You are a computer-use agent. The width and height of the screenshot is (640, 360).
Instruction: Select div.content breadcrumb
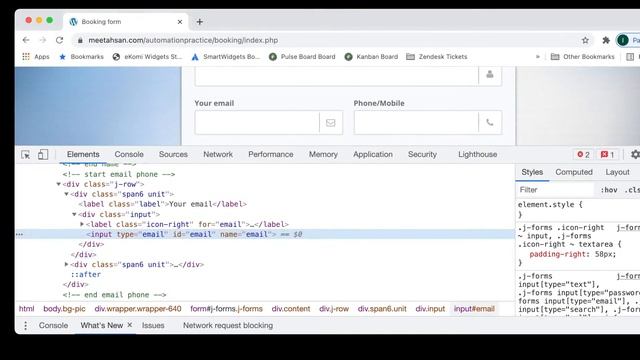291,309
